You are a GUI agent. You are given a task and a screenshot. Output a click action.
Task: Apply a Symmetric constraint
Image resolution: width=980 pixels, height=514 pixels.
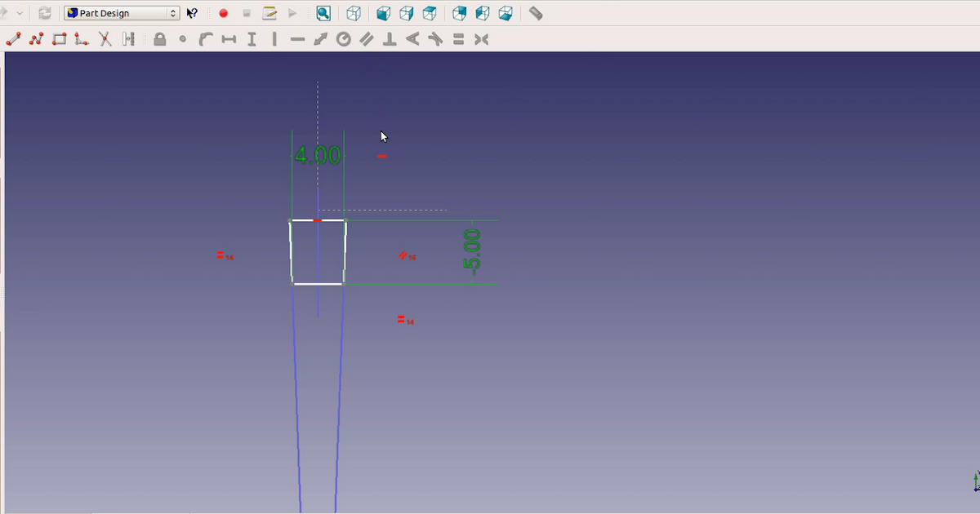[x=482, y=38]
